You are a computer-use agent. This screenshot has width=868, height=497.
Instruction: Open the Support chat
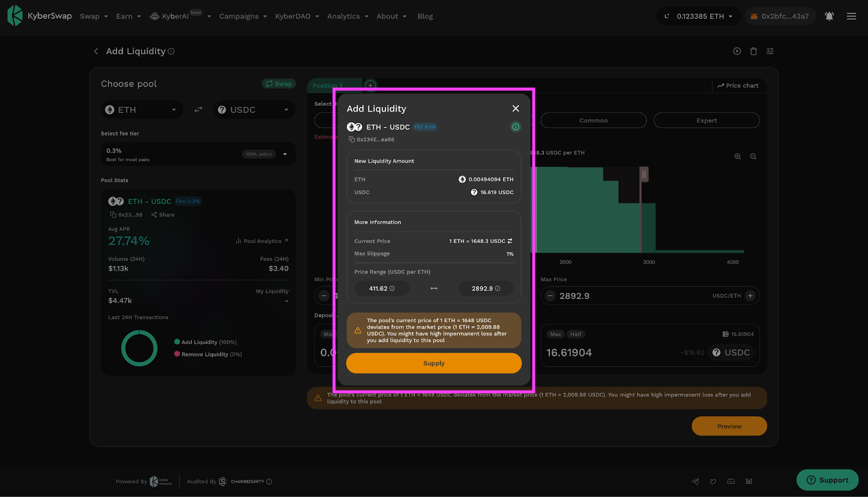(x=827, y=480)
